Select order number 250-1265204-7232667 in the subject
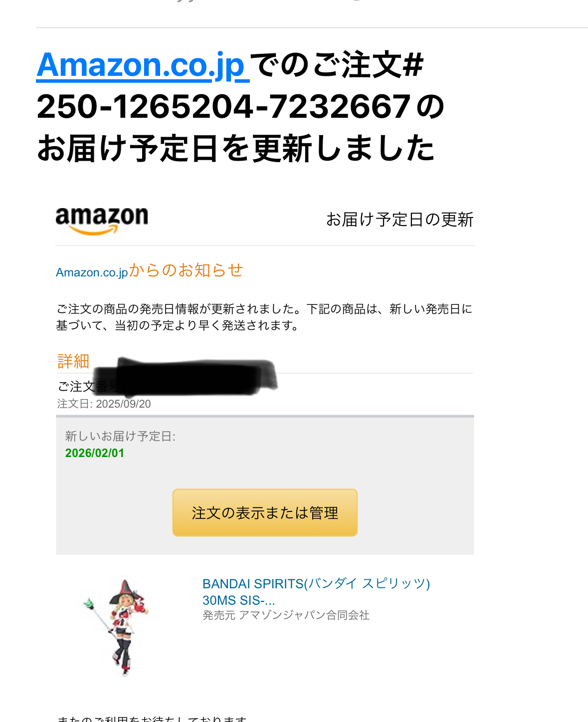588x722 pixels. tap(223, 107)
